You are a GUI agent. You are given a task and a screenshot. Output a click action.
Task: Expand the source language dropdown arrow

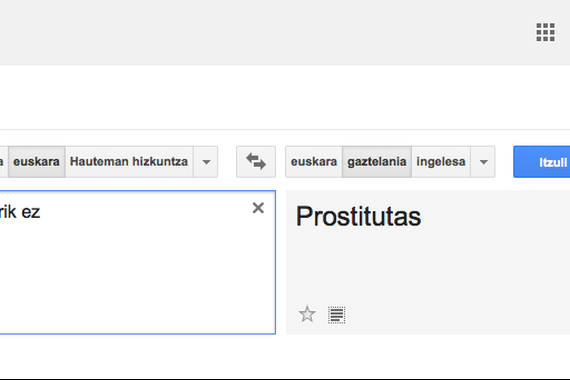(206, 162)
